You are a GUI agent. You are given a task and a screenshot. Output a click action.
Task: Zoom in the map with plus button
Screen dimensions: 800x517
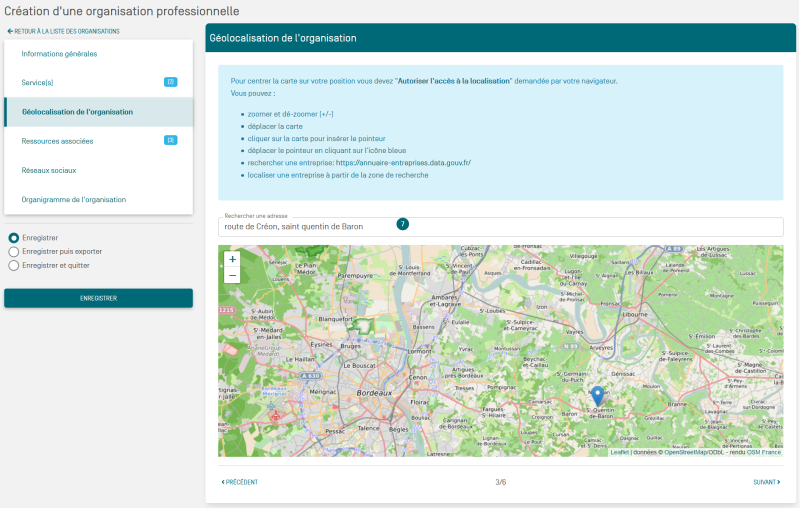(232, 259)
